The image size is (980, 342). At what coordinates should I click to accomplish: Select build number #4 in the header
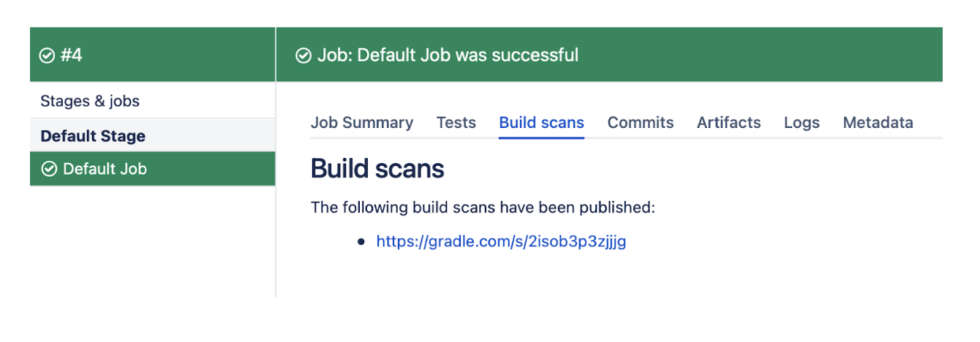click(x=71, y=56)
